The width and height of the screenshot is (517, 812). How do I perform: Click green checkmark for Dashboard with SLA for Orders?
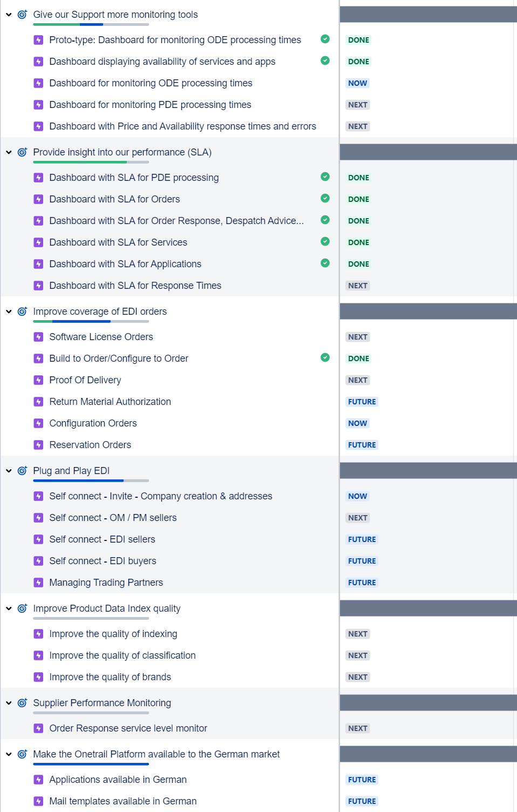[325, 198]
